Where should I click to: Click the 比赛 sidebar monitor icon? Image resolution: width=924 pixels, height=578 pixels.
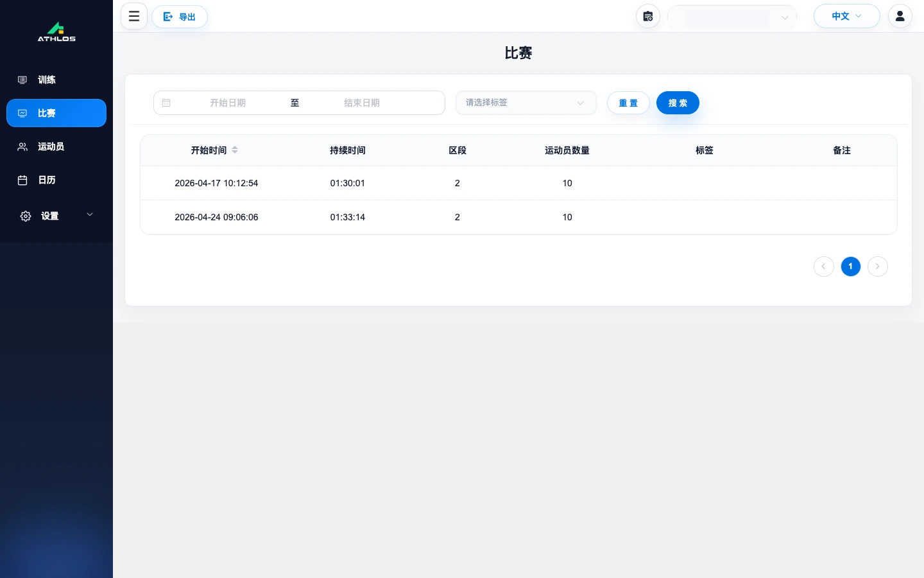(22, 113)
